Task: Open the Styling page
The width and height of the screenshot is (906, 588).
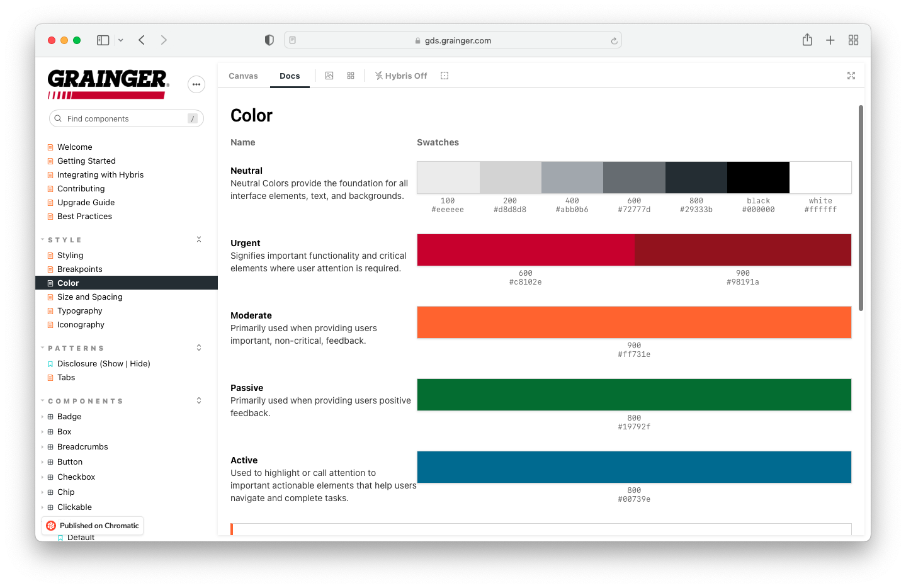Action: coord(70,256)
